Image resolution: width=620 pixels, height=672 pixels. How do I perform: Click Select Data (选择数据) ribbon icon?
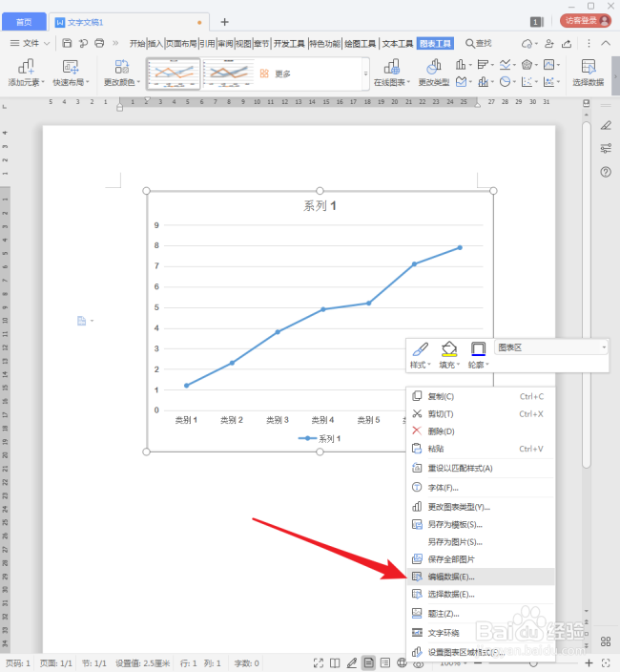click(589, 73)
